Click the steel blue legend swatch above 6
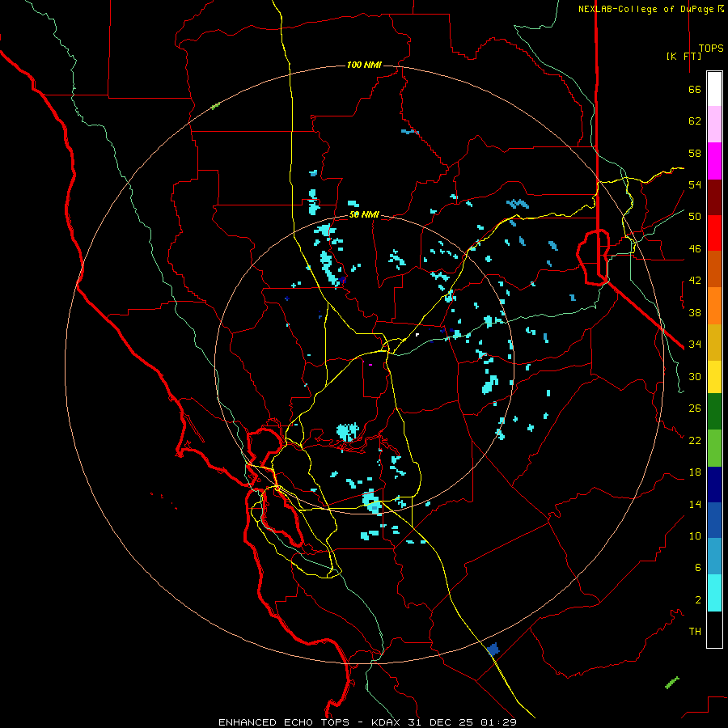This screenshot has width=728, height=728. point(714,557)
